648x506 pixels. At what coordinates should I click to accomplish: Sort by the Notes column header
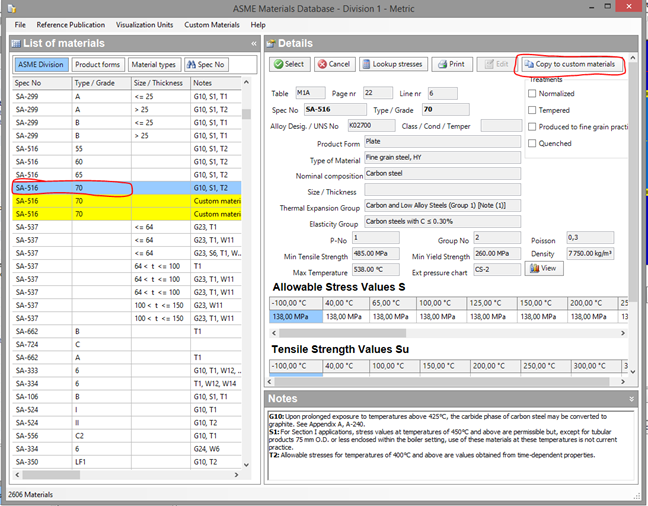[216, 83]
